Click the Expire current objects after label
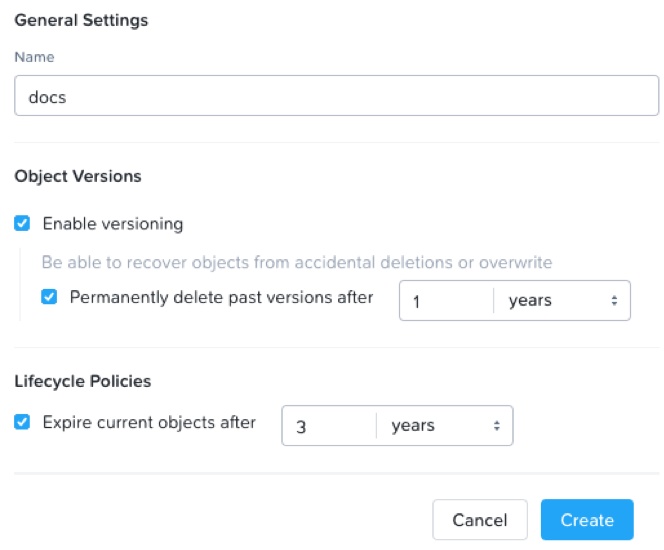Viewport: 664px width, 550px height. 149,423
